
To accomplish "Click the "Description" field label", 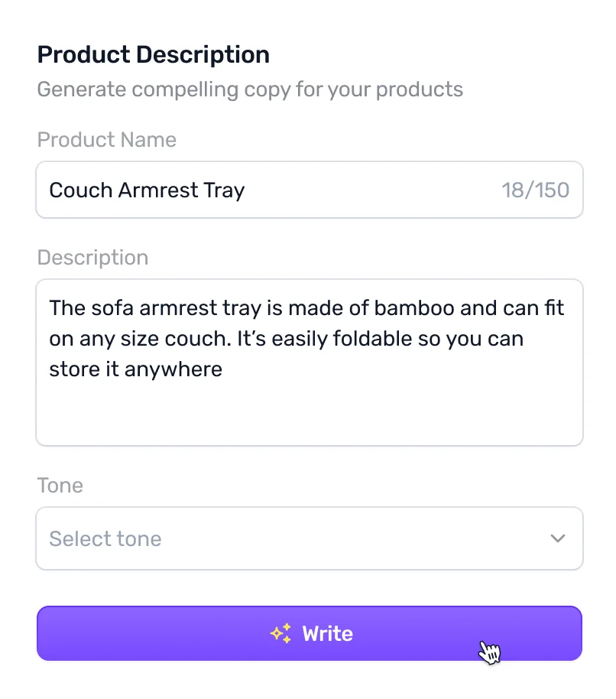I will [92, 257].
